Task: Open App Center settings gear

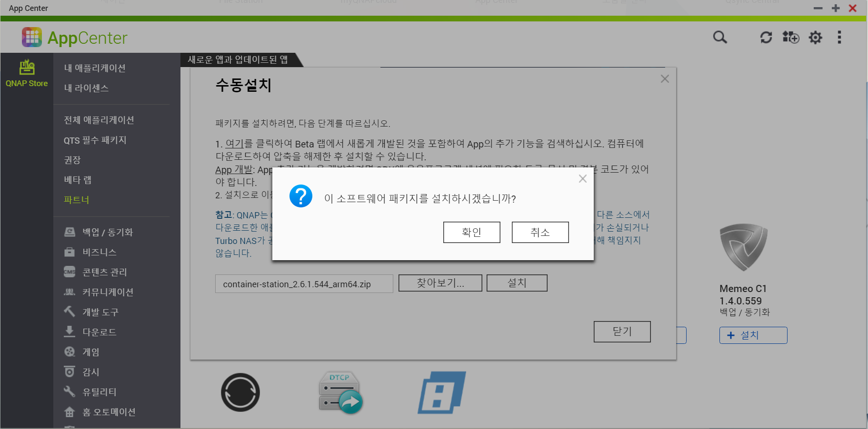Action: 816,38
